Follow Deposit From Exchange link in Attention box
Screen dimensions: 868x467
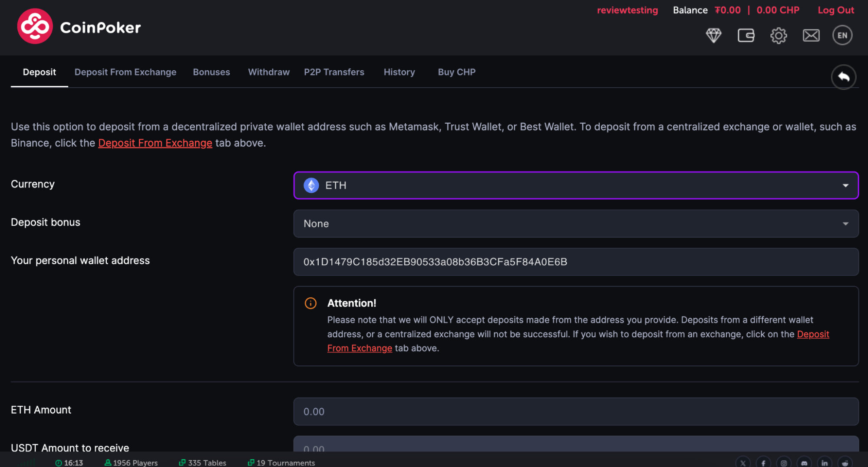click(x=795, y=341)
